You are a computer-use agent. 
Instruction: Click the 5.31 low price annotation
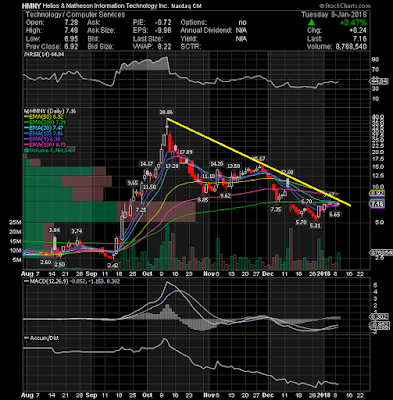click(x=315, y=226)
